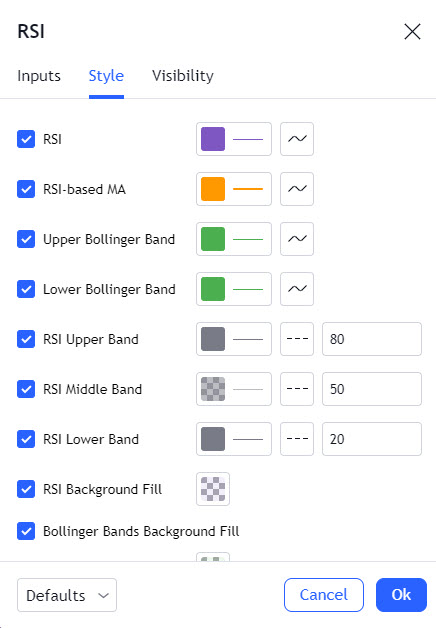Image resolution: width=436 pixels, height=628 pixels.
Task: Open plot type icon for Lower Bollinger Band
Action: pyautogui.click(x=297, y=289)
